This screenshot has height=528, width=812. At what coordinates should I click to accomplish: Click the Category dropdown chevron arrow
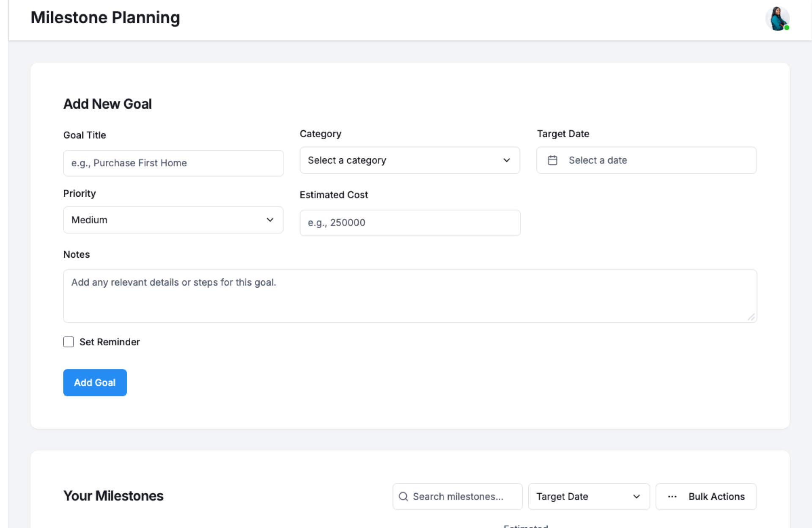pyautogui.click(x=506, y=160)
